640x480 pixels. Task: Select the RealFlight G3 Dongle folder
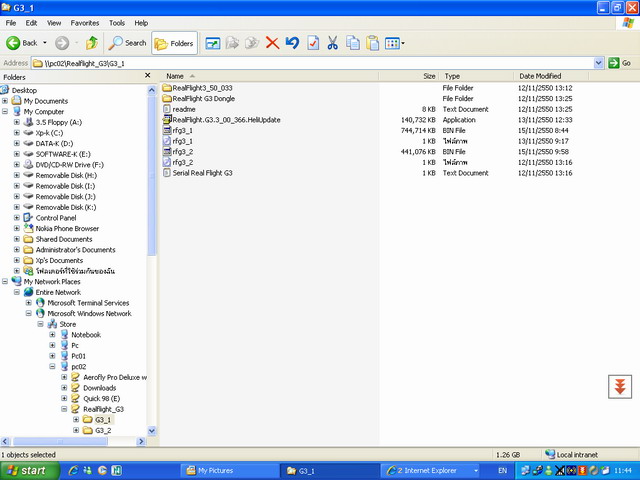(x=204, y=99)
